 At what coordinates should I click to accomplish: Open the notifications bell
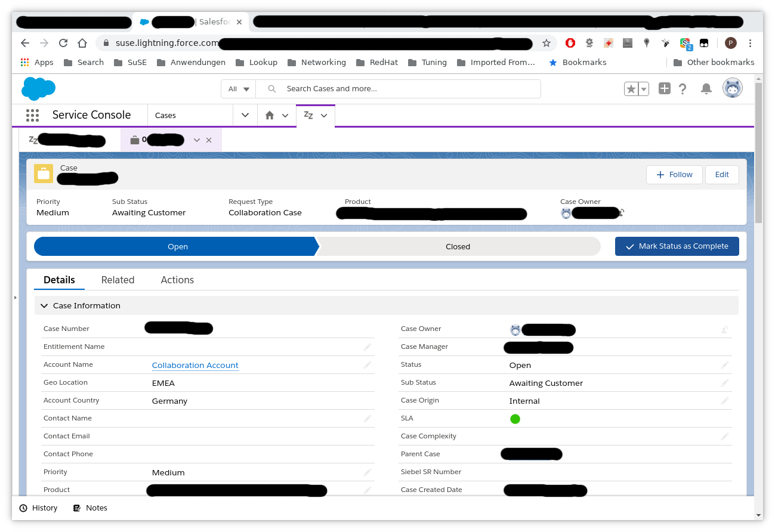pyautogui.click(x=706, y=88)
